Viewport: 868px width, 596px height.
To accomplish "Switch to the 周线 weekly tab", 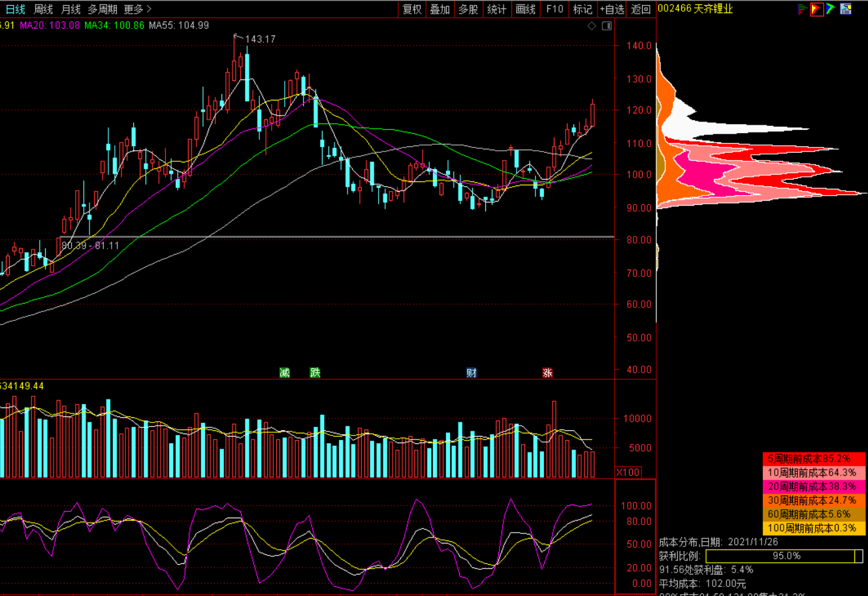I will tap(43, 9).
